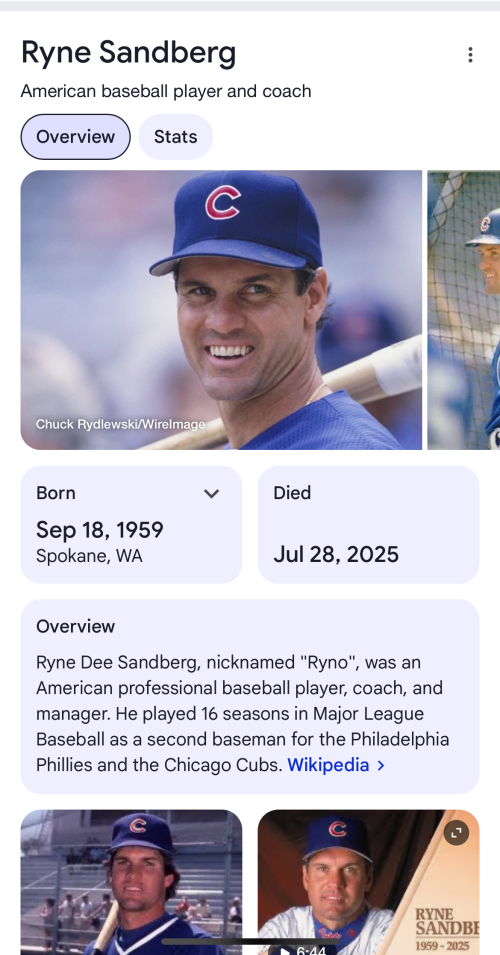Screen dimensions: 500x955
Task: Click the arrow next to Wikipedia link
Action: pos(381,765)
